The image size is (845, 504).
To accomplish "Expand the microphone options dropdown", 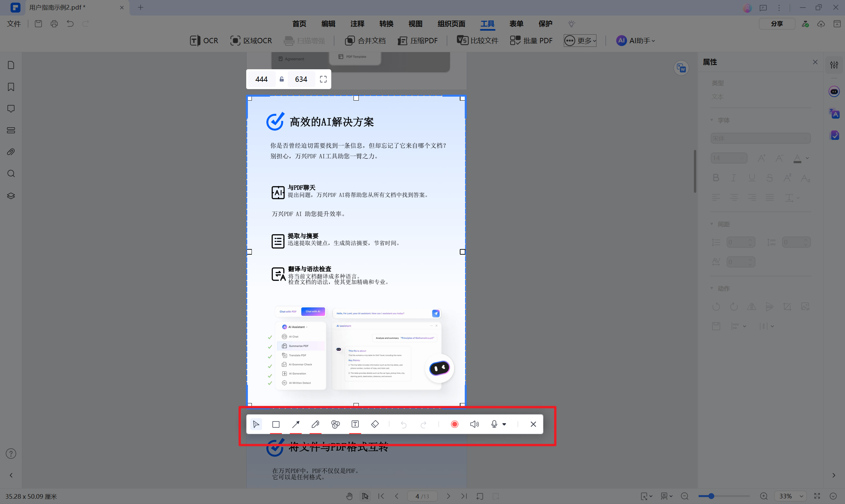I will [x=504, y=424].
